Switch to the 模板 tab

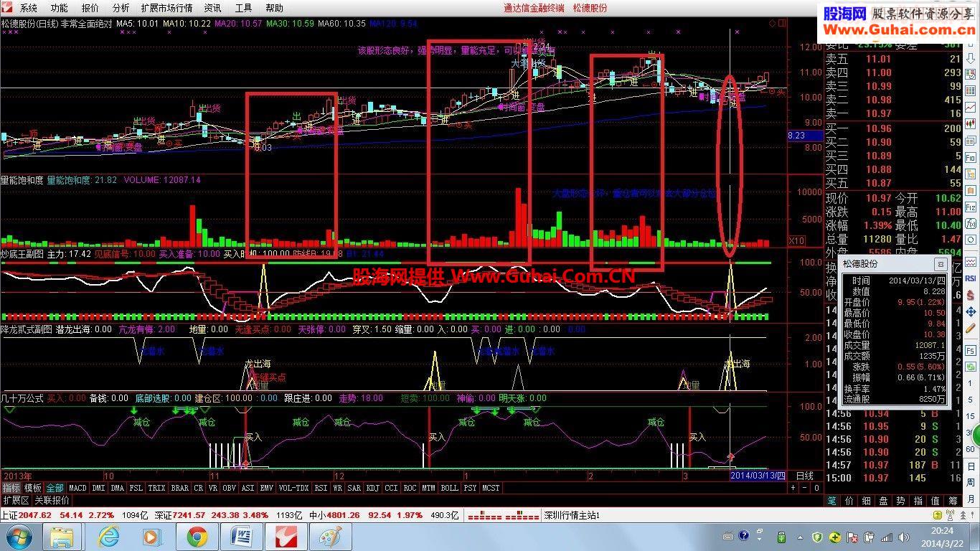point(33,488)
